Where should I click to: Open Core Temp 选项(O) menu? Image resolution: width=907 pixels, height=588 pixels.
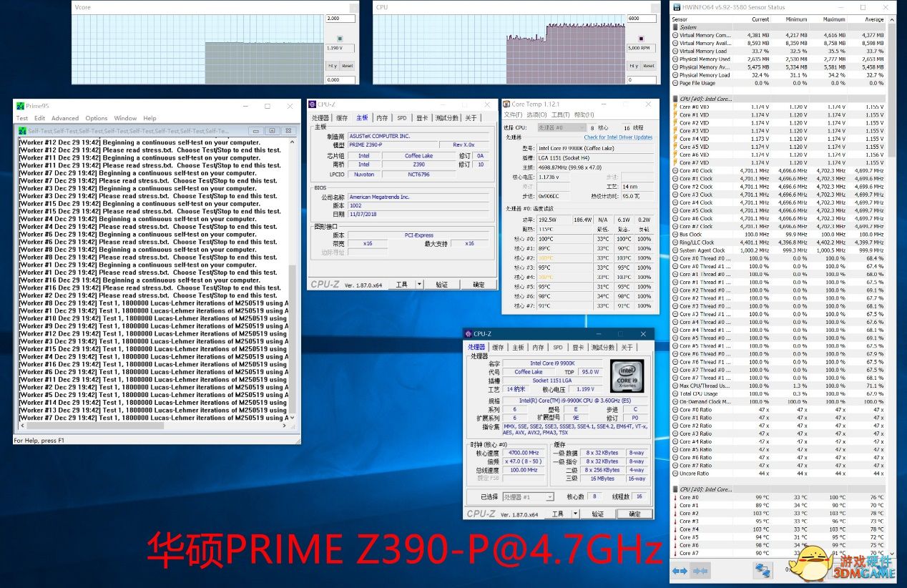coord(536,115)
